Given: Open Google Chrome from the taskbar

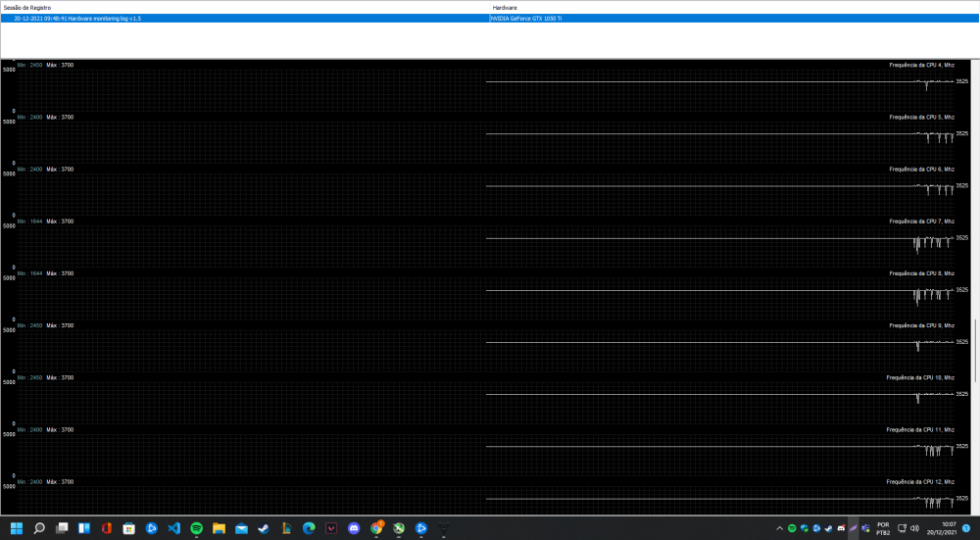Looking at the screenshot, I should coord(376,528).
